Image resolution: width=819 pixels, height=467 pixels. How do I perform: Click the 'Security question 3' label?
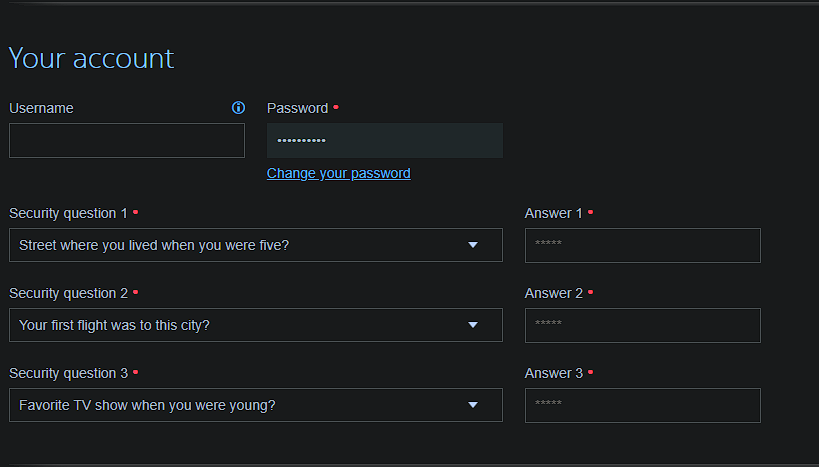pyautogui.click(x=68, y=373)
